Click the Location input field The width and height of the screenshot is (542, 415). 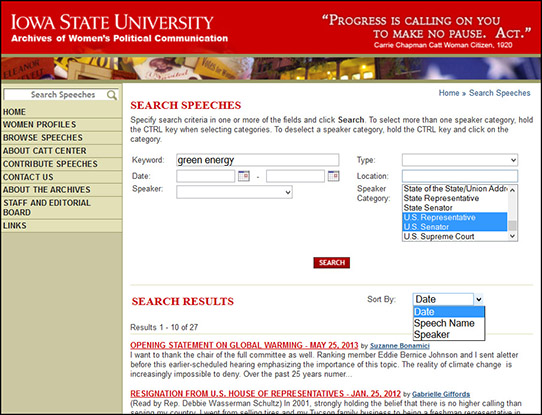tap(460, 176)
